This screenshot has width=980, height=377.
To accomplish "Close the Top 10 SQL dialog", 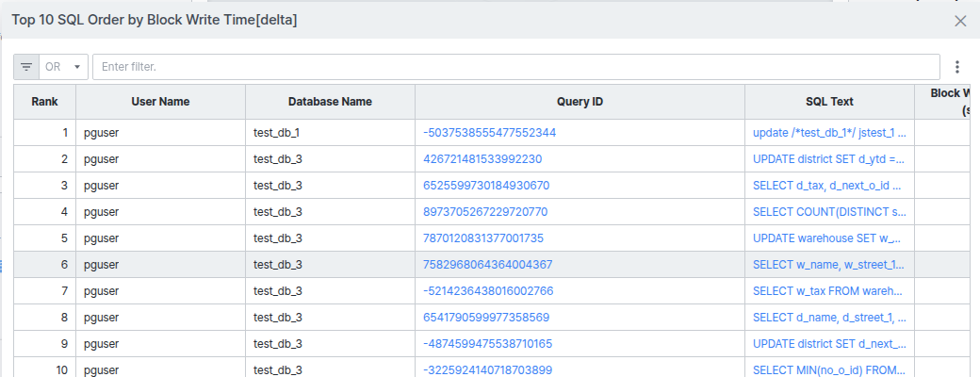I will pos(960,21).
